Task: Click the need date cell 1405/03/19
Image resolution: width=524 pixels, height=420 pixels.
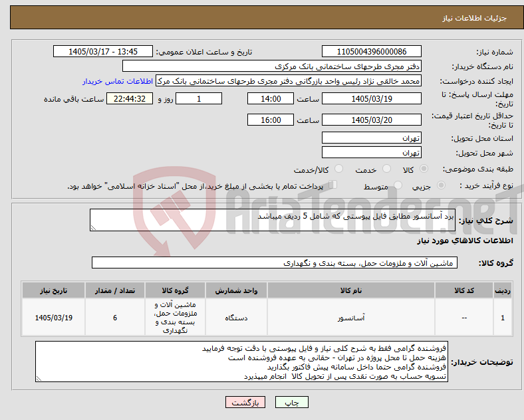Action: pyautogui.click(x=53, y=318)
